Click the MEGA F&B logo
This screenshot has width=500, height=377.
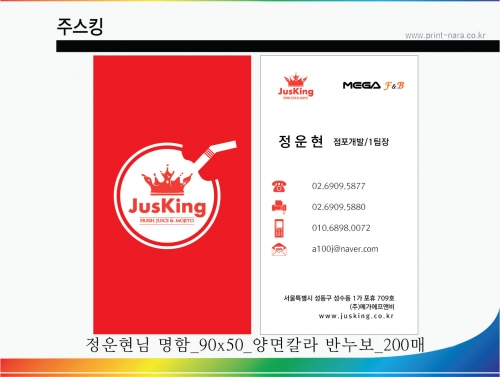373,85
